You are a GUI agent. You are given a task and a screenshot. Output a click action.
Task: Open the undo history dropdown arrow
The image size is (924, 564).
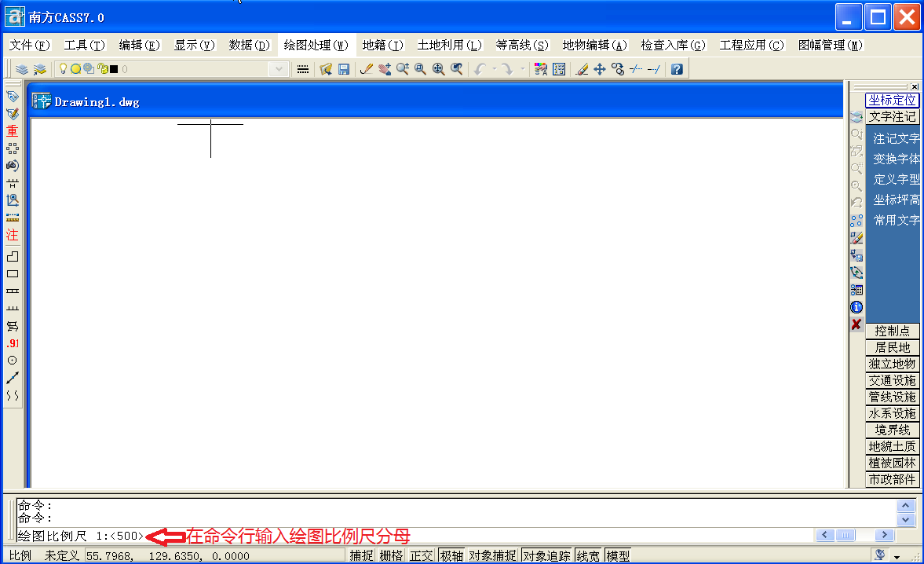(x=495, y=69)
